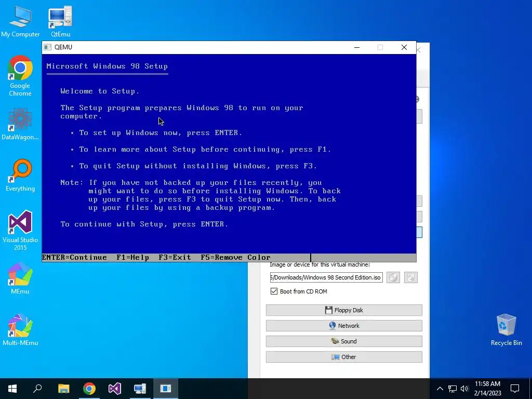Open the My Computer desktop icon
The width and height of the screenshot is (532, 399).
[x=20, y=22]
